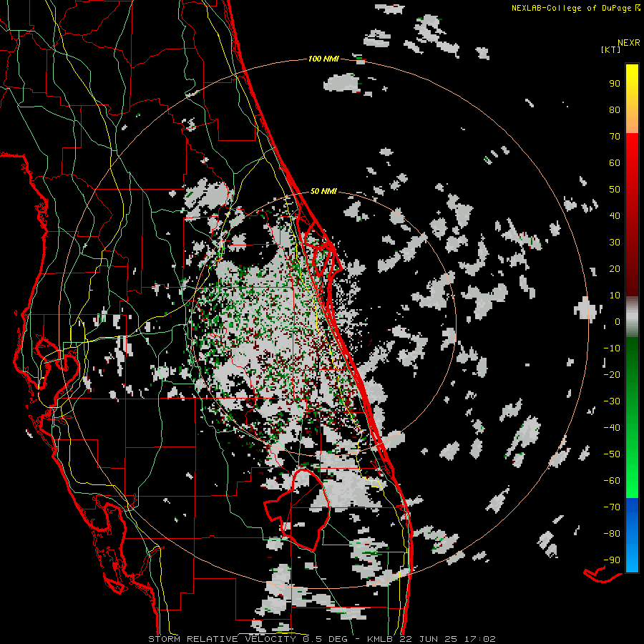Click the 90 value on the velocity scale
Viewport: 644px width, 644px height.
[615, 84]
